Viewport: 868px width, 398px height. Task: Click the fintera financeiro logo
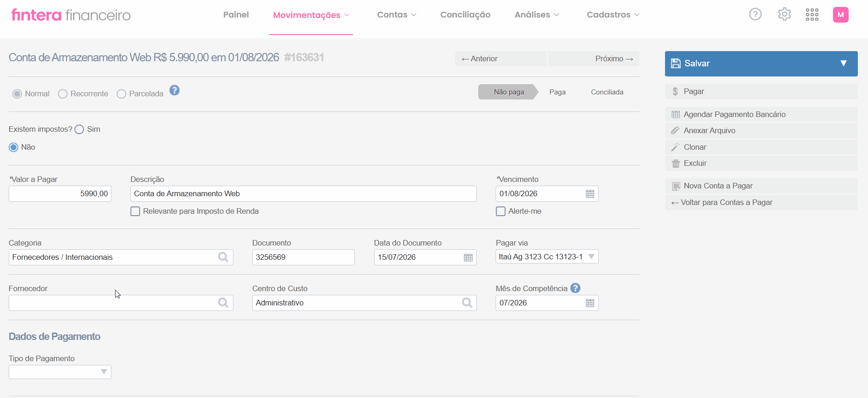[71, 15]
